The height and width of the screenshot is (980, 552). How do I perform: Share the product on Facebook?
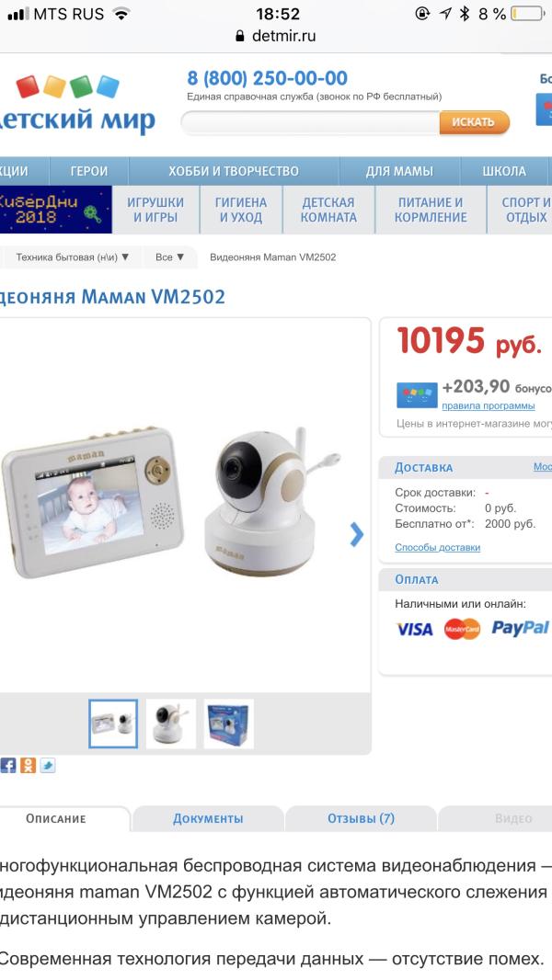[8, 765]
